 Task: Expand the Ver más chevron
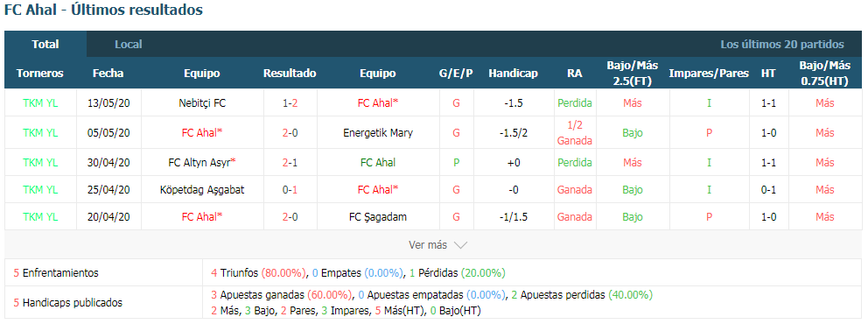[x=460, y=245]
